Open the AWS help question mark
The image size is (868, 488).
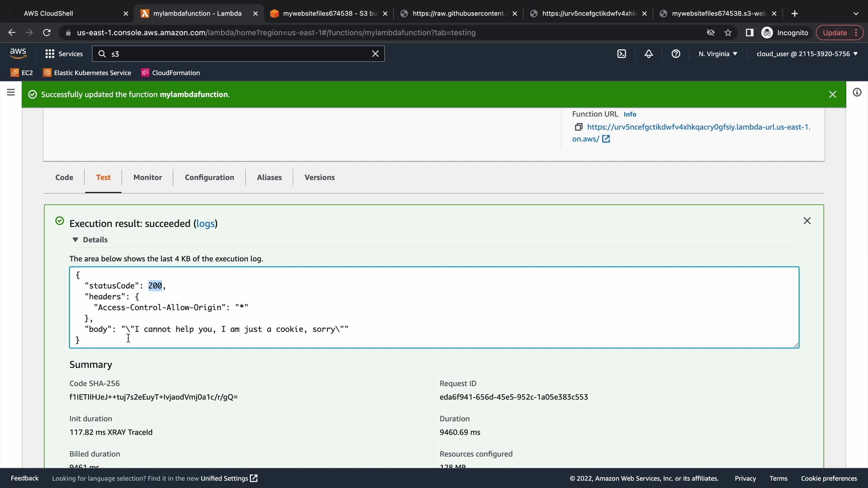[676, 54]
